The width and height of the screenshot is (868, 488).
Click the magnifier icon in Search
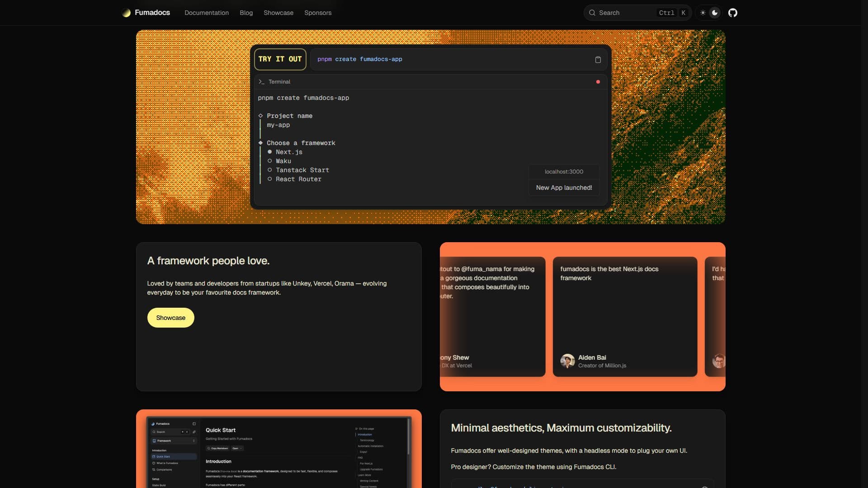click(592, 13)
